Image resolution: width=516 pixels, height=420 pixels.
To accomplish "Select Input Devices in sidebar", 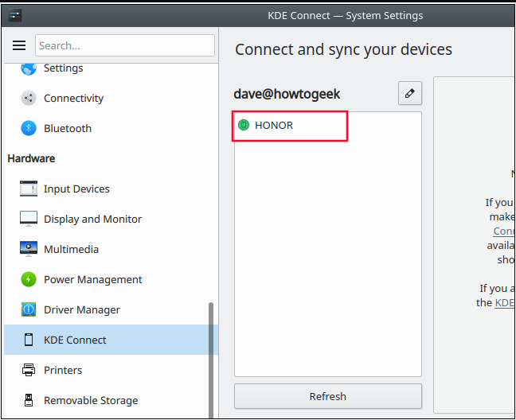I will 111,189.
